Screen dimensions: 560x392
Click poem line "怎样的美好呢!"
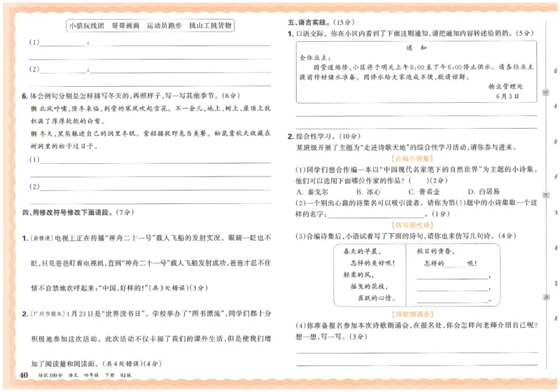point(372,263)
